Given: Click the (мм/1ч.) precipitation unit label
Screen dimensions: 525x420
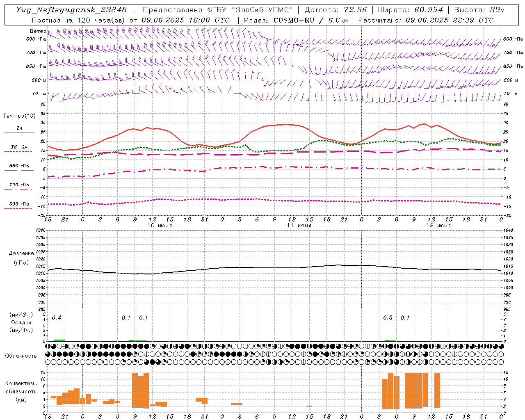Looking at the screenshot, I should pos(21,330).
